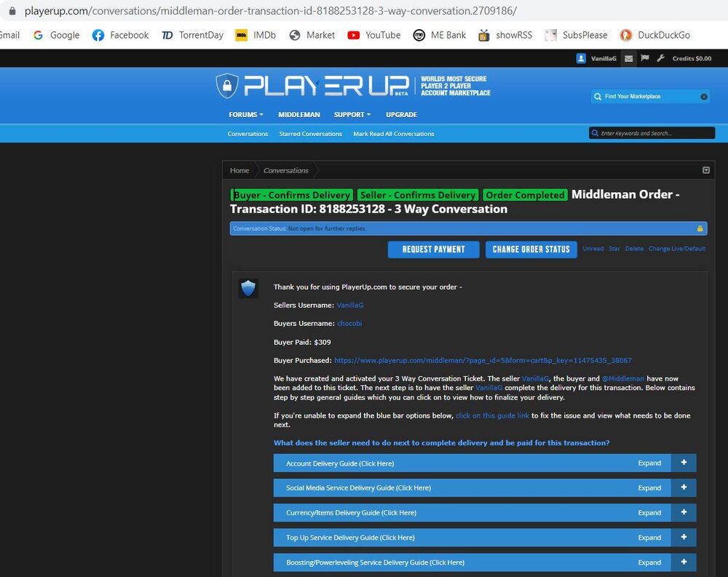Image resolution: width=728 pixels, height=577 pixels.
Task: Click the browser address bar URL
Action: point(271,11)
